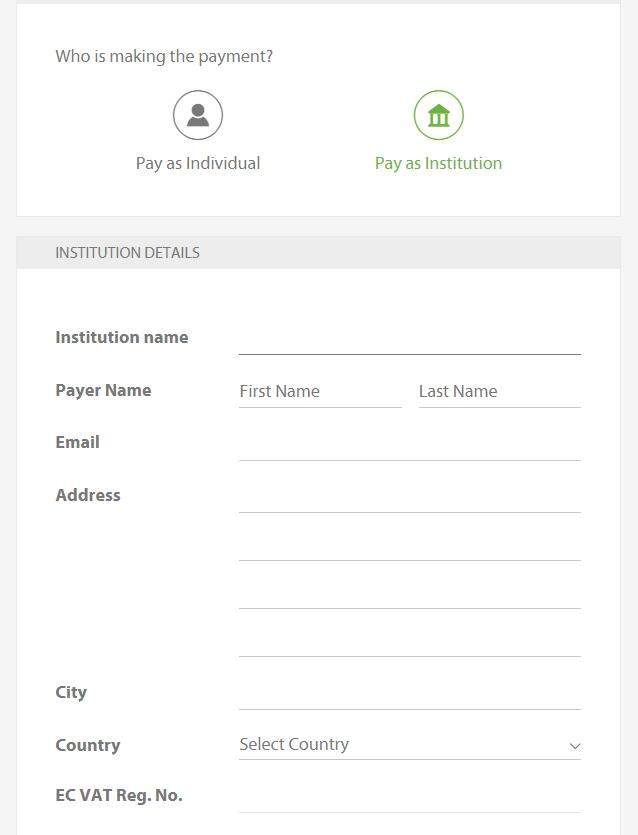Click the Country dropdown chevron arrow
This screenshot has height=835, width=638.
(x=575, y=746)
